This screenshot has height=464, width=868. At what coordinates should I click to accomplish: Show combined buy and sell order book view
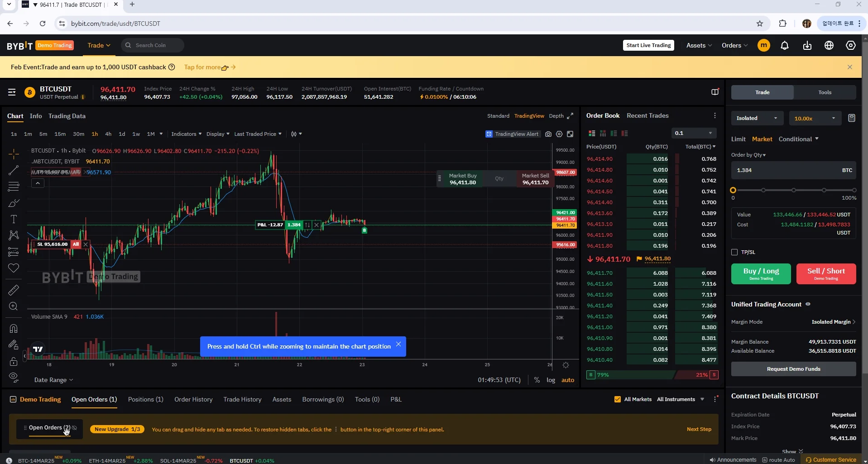[592, 133]
